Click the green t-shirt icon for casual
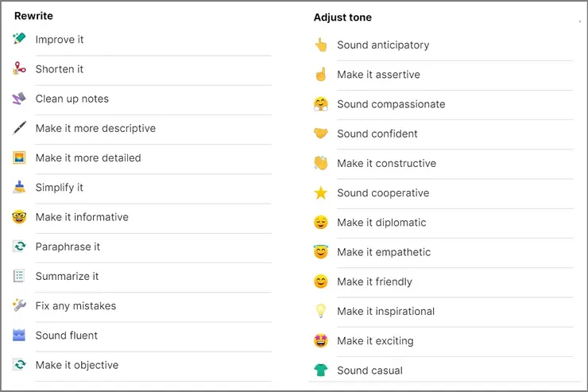588x392 pixels. tap(320, 371)
